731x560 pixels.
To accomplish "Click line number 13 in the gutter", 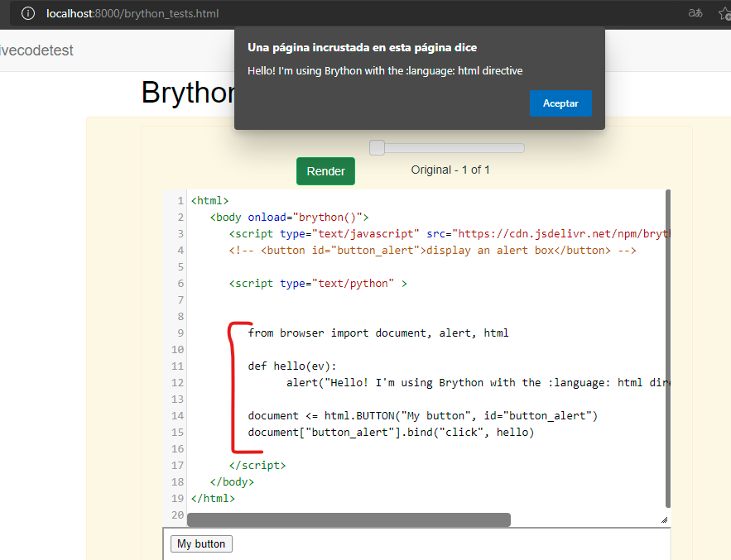I will click(177, 400).
